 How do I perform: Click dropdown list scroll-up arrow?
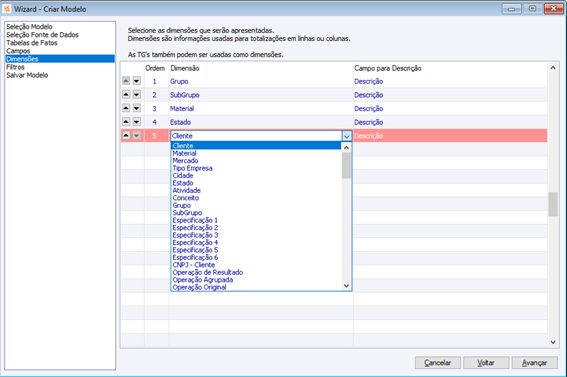[346, 147]
